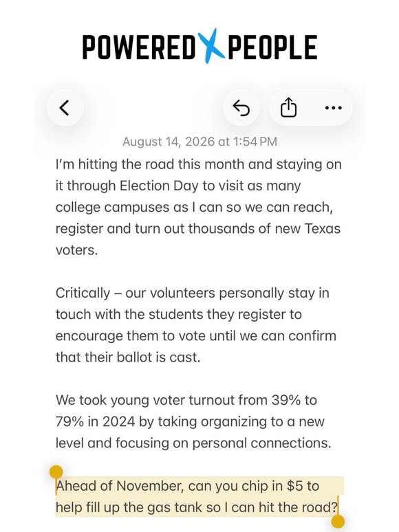Image resolution: width=399 pixels, height=532 pixels.
Task: Grab the bottom selection handle after 'road?'
Action: pyautogui.click(x=338, y=521)
